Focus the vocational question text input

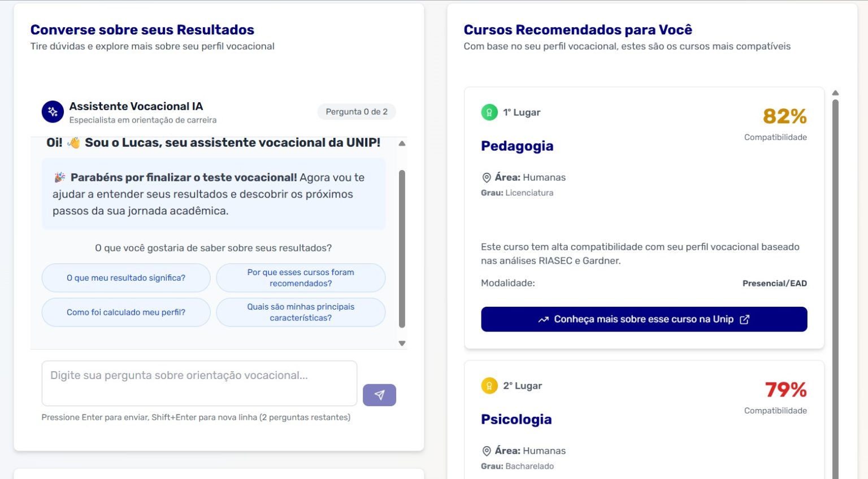click(x=199, y=384)
